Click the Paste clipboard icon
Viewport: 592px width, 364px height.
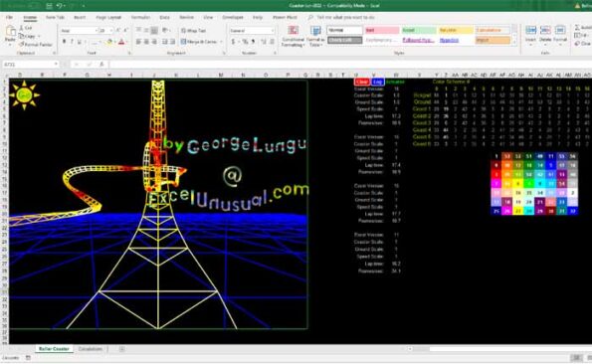(10, 31)
